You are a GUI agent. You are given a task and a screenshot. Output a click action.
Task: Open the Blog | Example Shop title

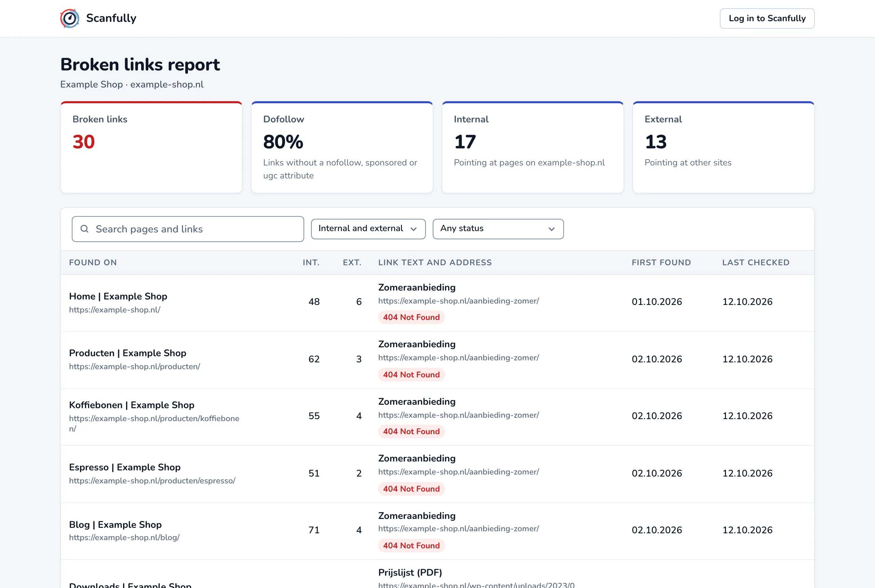pyautogui.click(x=116, y=525)
